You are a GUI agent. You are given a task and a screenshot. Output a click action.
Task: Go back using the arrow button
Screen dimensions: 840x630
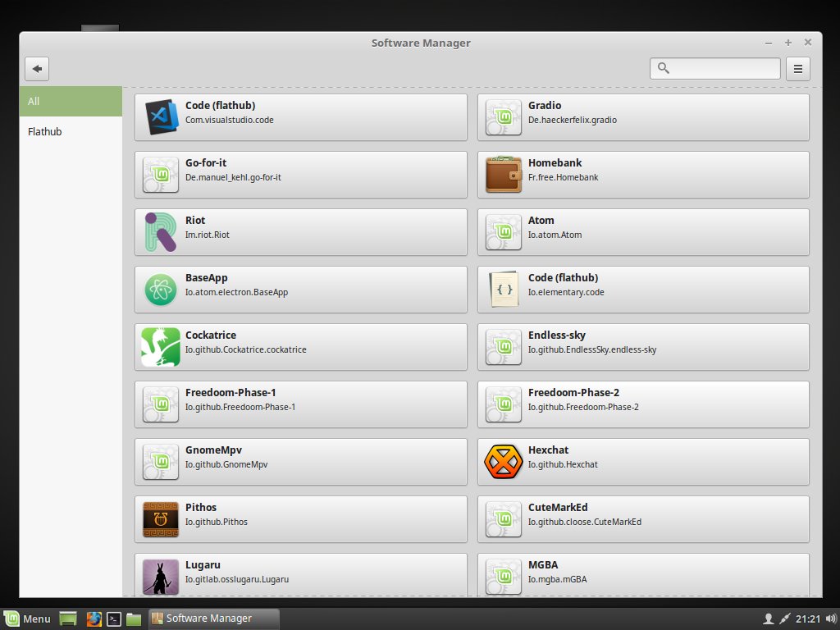click(38, 69)
